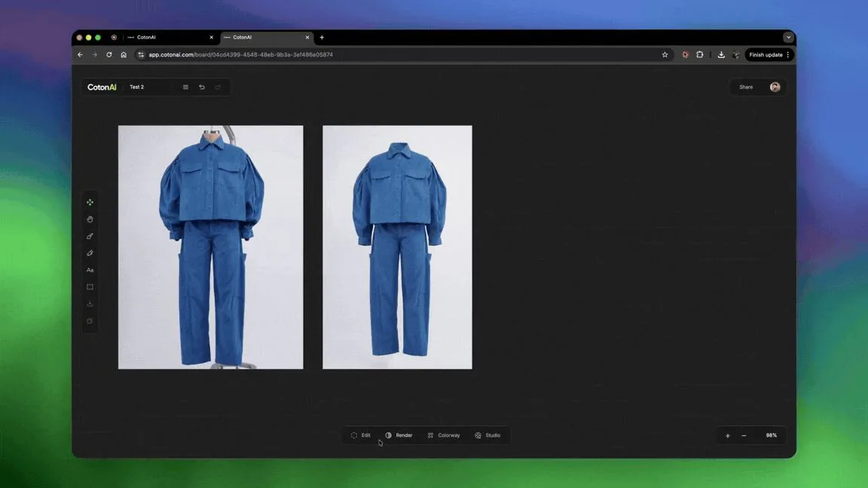Screen dimensions: 868x488
Task: Open the browser downloads icon
Action: tap(721, 55)
